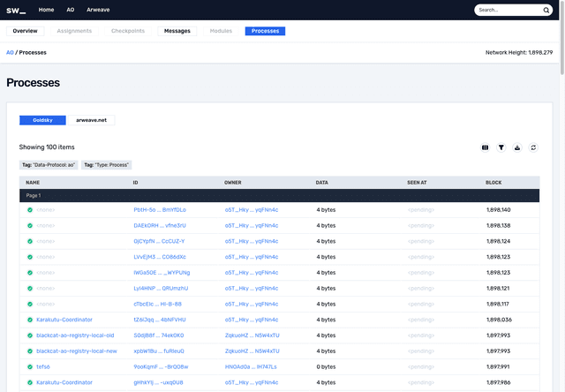This screenshot has height=392, width=565.
Task: Remove the Data-Protocol: ao tag filter
Action: pos(49,165)
